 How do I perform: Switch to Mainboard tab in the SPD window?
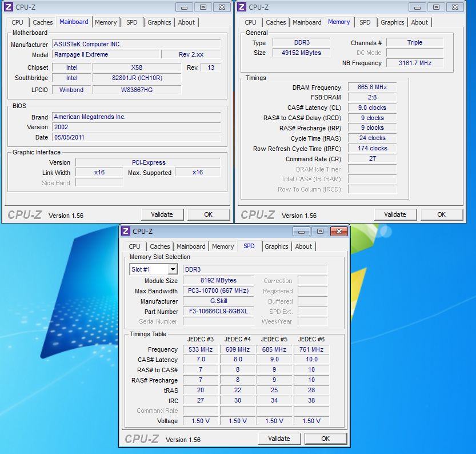(x=191, y=246)
